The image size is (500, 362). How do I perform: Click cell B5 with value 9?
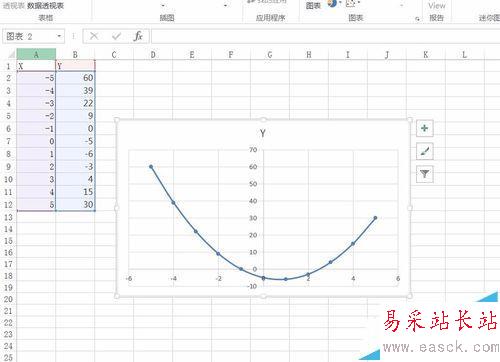coord(75,116)
